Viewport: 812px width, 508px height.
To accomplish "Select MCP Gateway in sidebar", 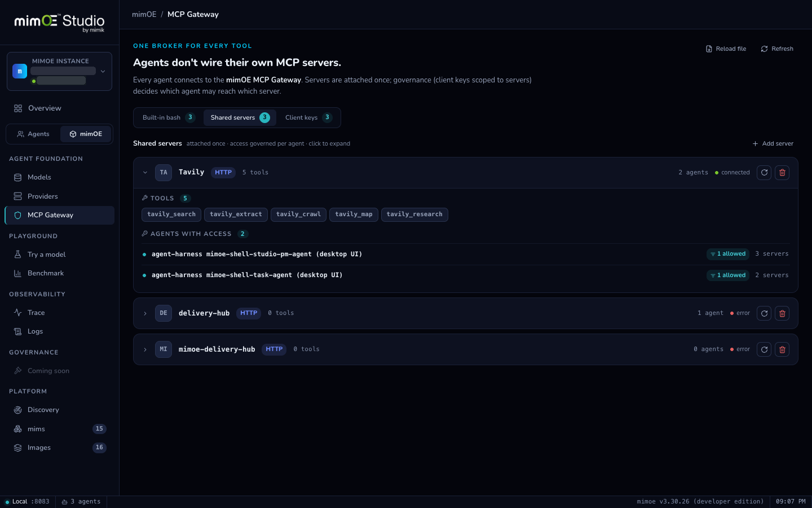I will tap(59, 215).
